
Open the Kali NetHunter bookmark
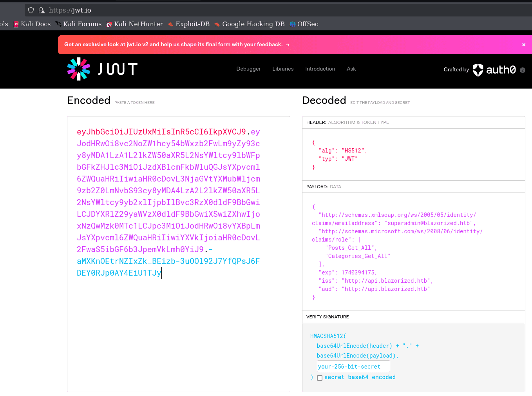[135, 24]
